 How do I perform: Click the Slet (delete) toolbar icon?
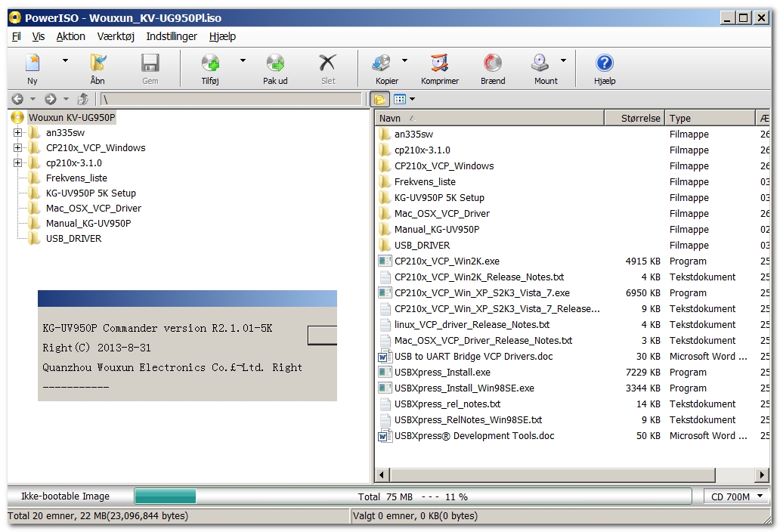[328, 63]
